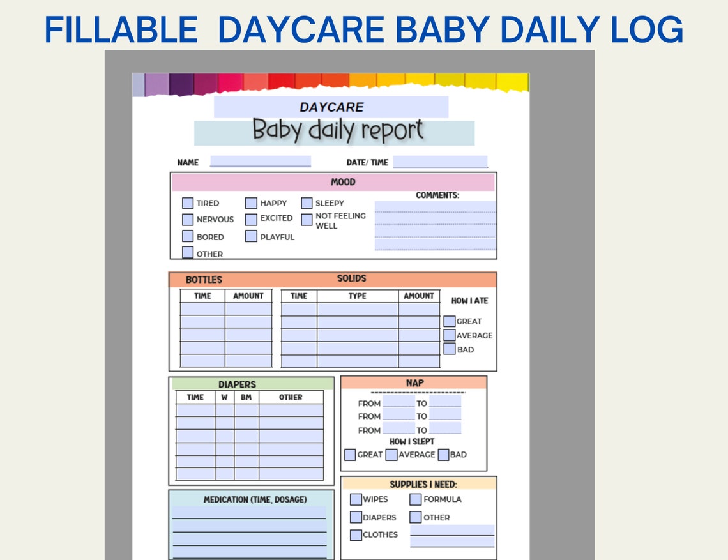Check FORMULA under SUPPLIES I NEED

pyautogui.click(x=415, y=499)
